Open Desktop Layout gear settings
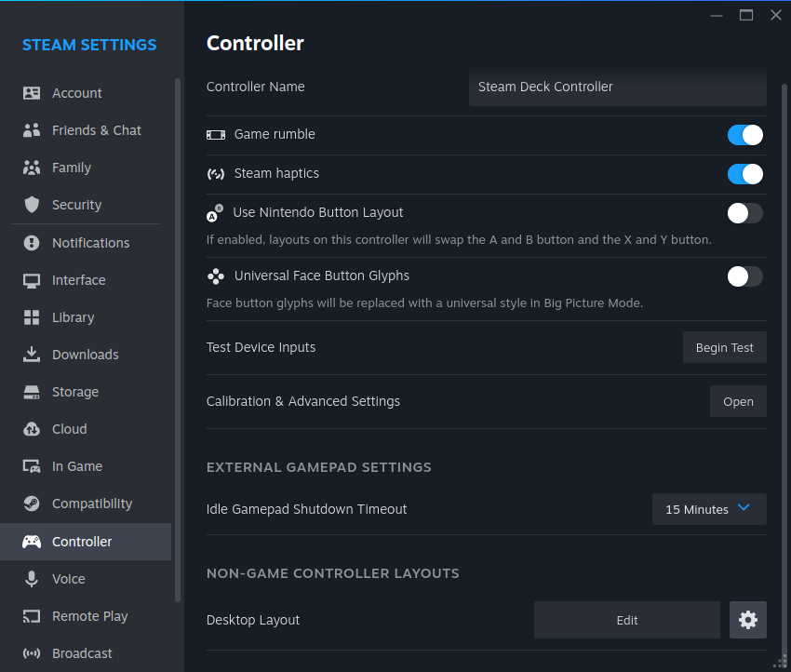Image resolution: width=791 pixels, height=672 pixels. point(747,620)
